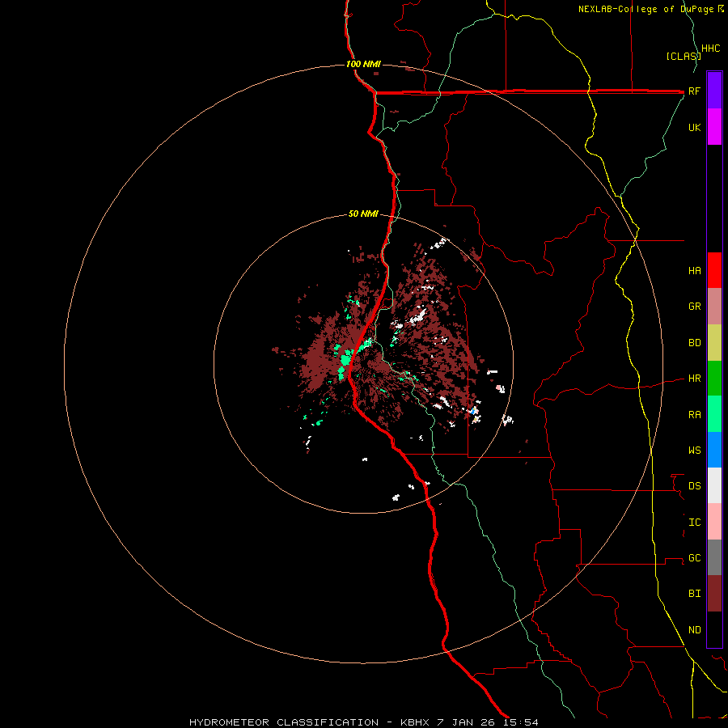
Task: Click the BI legend label
Action: click(695, 594)
